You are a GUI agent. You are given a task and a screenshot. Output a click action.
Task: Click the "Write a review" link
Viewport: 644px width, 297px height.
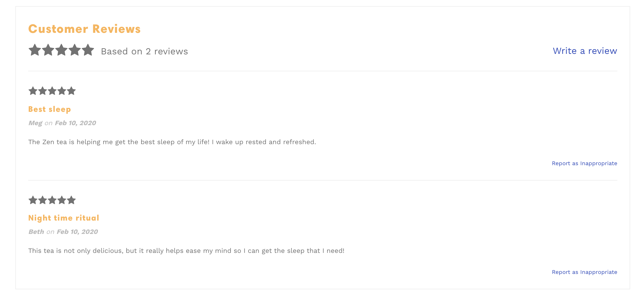pos(585,51)
